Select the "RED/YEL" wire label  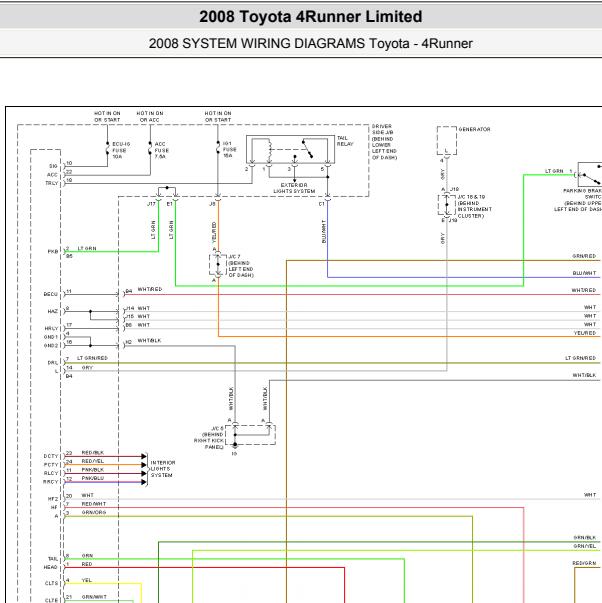coord(93,461)
